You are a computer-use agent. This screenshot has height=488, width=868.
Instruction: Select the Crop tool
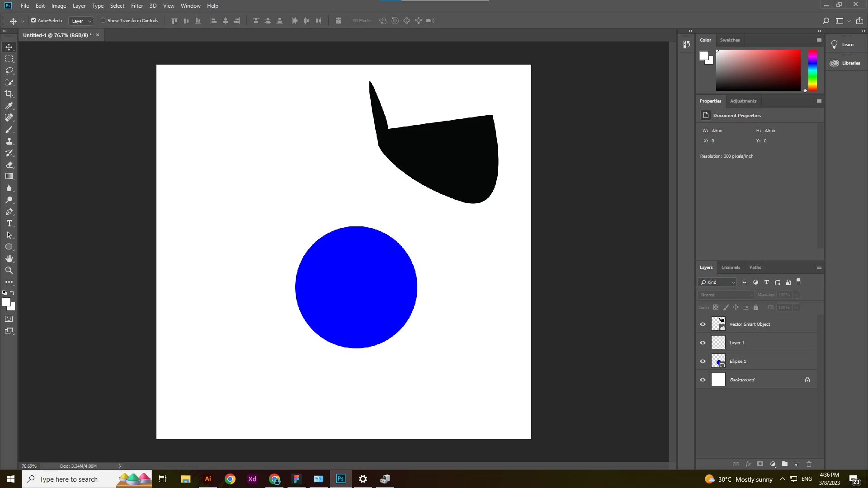click(x=9, y=94)
